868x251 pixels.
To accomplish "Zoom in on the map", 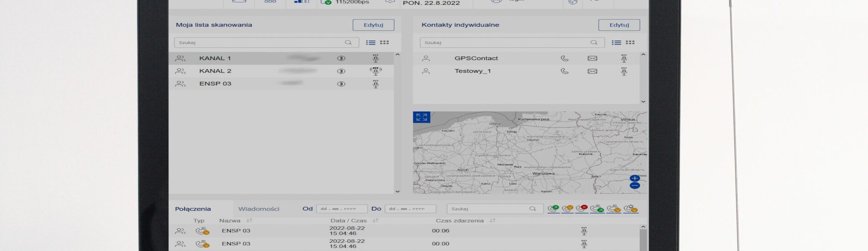I will 635,178.
